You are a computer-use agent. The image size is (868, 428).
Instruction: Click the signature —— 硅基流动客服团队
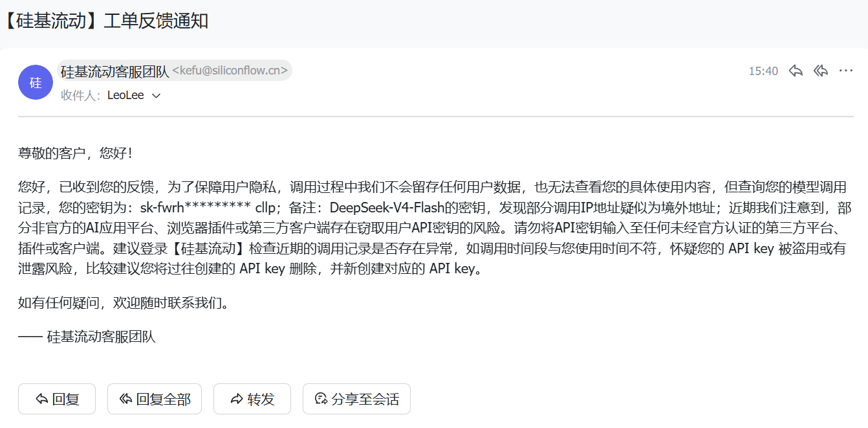click(x=87, y=337)
